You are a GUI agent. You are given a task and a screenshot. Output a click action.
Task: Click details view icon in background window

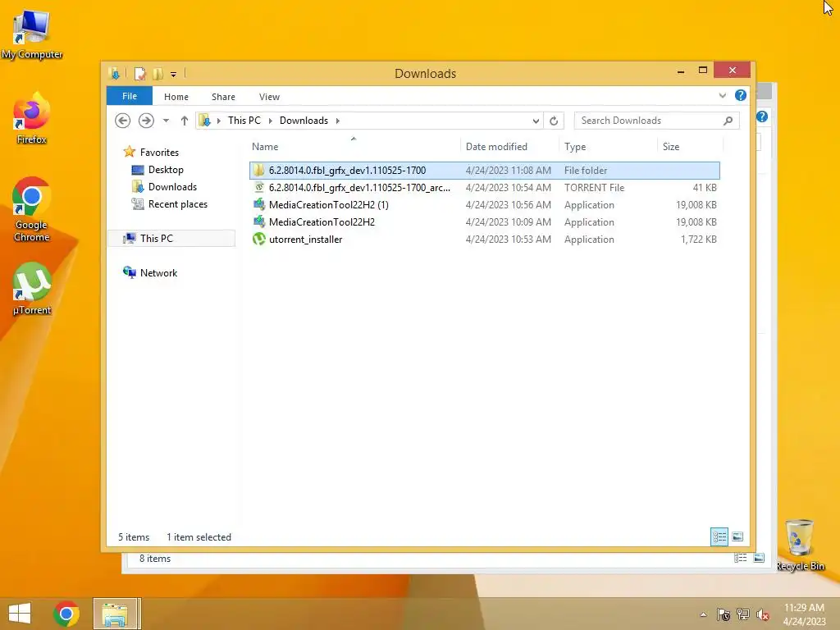tap(741, 558)
